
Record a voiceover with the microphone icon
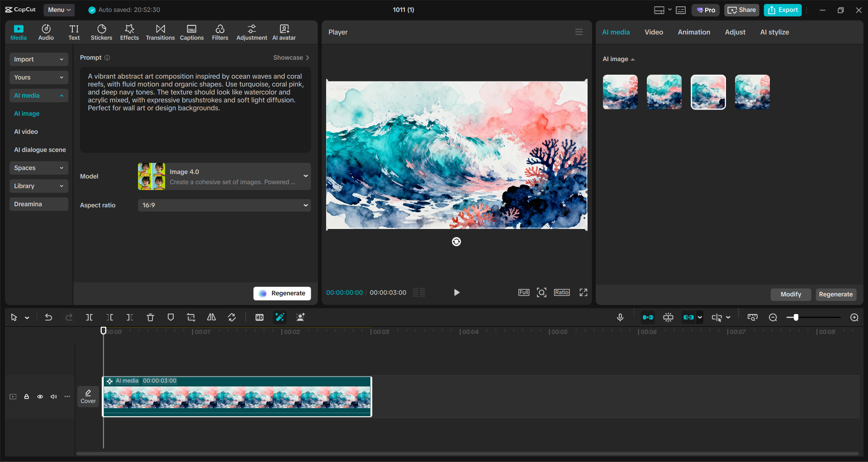coord(620,317)
